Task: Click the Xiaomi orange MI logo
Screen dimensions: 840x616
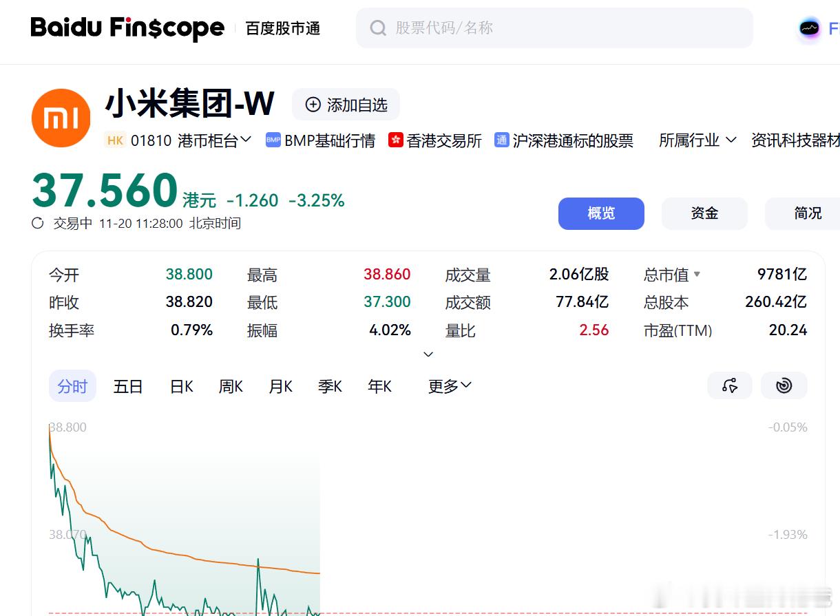Action: point(61,118)
